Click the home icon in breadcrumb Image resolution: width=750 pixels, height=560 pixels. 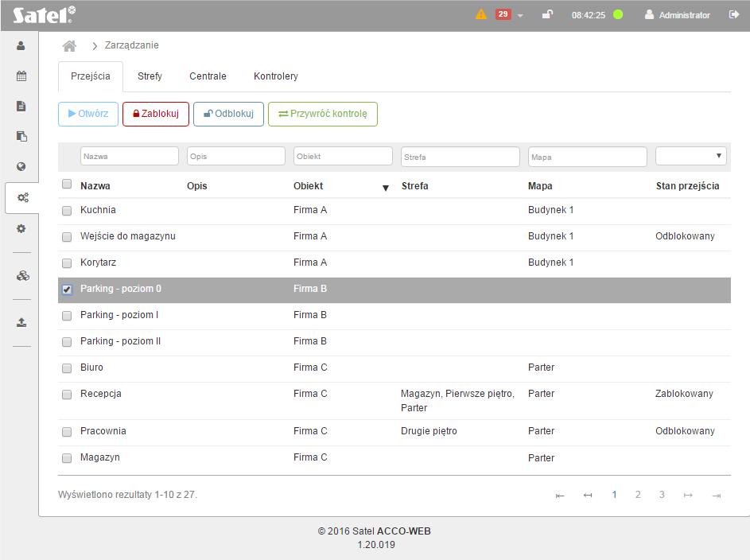(69, 46)
